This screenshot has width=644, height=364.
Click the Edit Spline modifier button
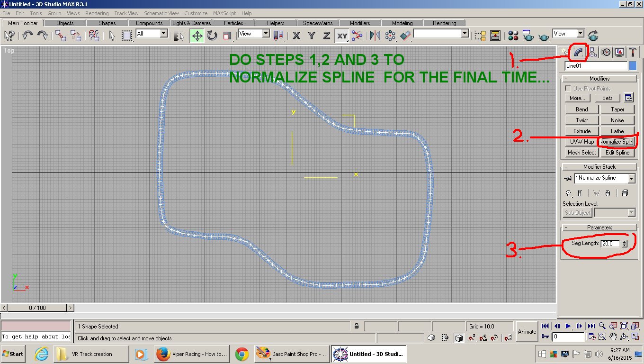coord(617,153)
